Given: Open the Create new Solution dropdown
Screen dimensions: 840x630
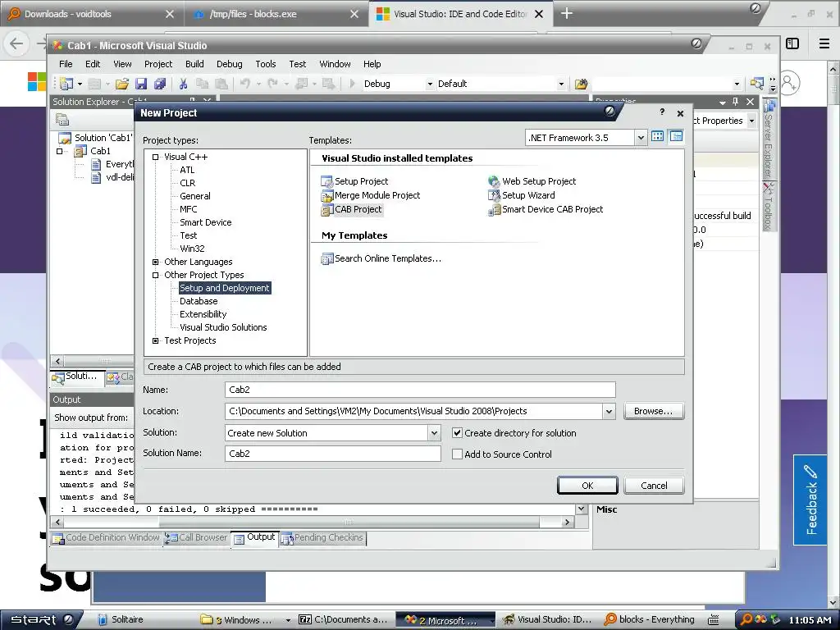Looking at the screenshot, I should [435, 433].
